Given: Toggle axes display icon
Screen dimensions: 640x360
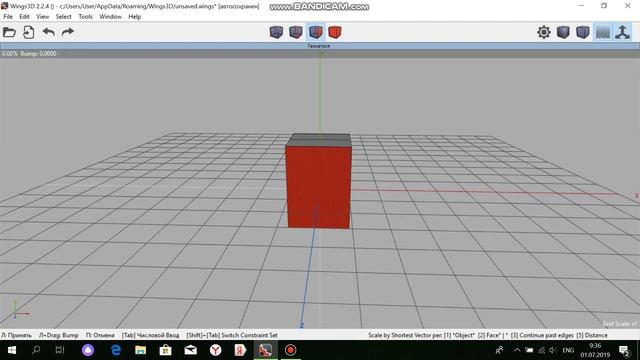Looking at the screenshot, I should pyautogui.click(x=622, y=32).
